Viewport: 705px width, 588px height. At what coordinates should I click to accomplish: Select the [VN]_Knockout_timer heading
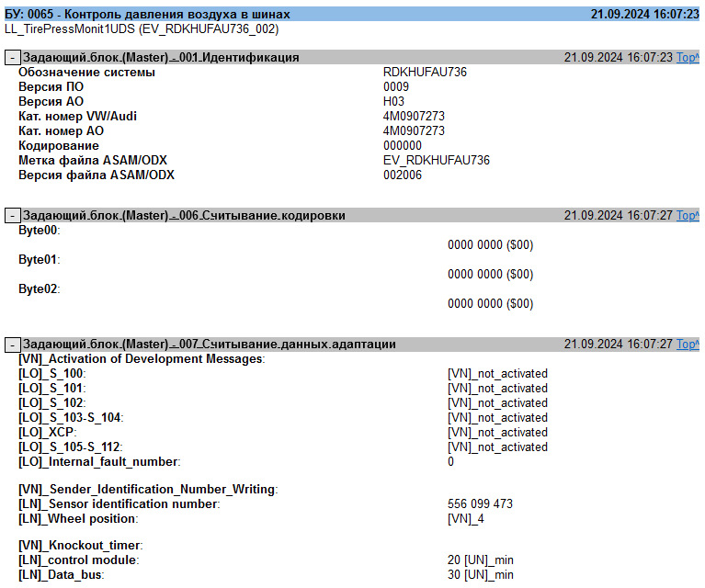81,546
